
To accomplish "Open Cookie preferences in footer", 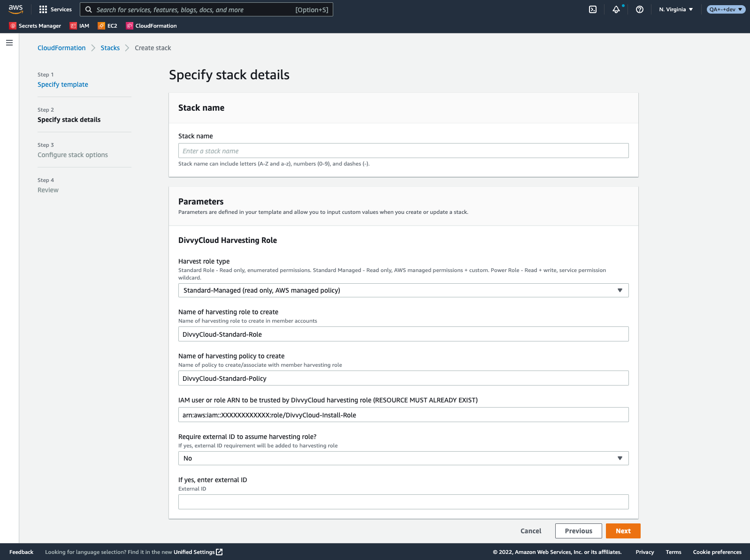I will click(717, 552).
